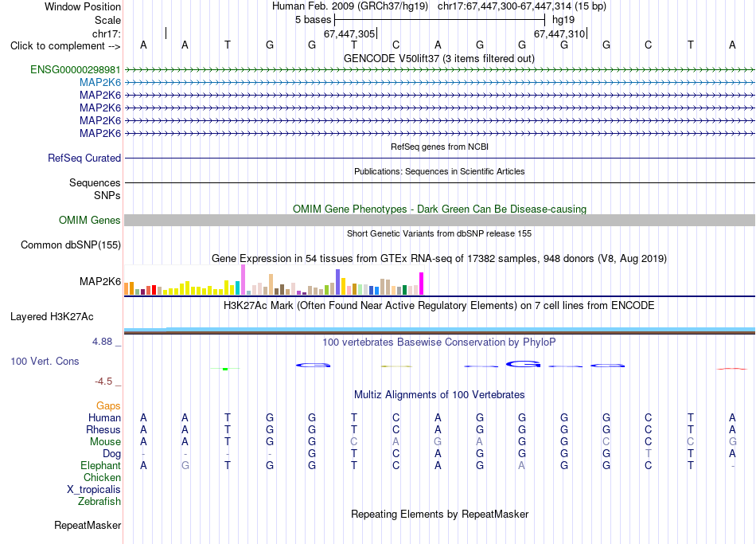Click the 'chr17:' ruler label
Screen dimensions: 756x544
pos(107,33)
